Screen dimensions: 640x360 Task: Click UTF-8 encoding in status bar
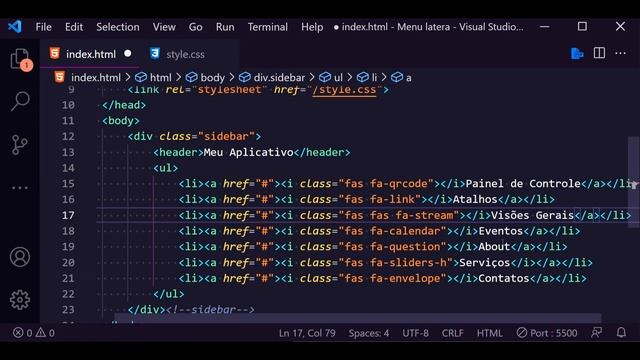point(415,333)
